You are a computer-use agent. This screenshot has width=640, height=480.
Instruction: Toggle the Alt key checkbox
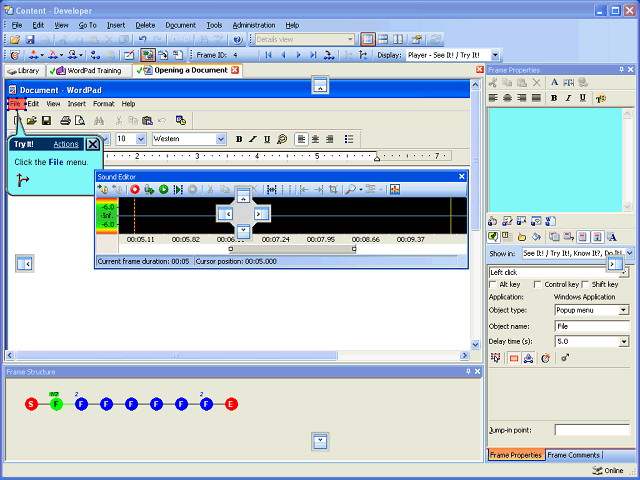(x=493, y=284)
